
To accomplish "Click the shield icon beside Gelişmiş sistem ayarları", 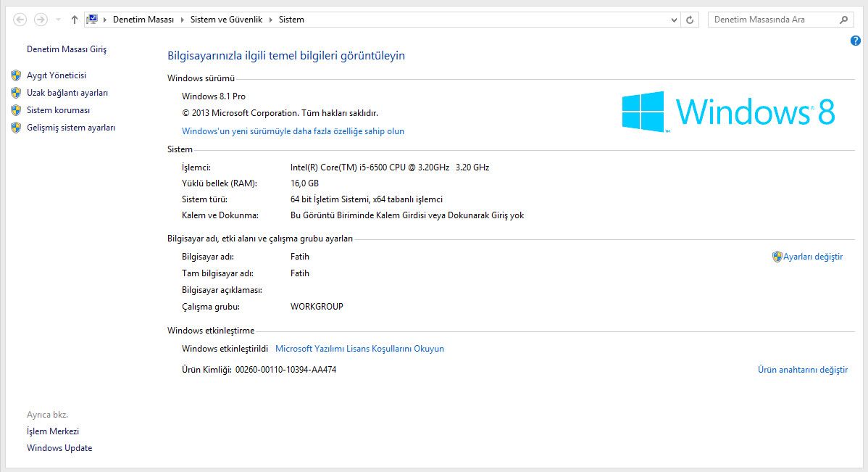I will click(16, 128).
